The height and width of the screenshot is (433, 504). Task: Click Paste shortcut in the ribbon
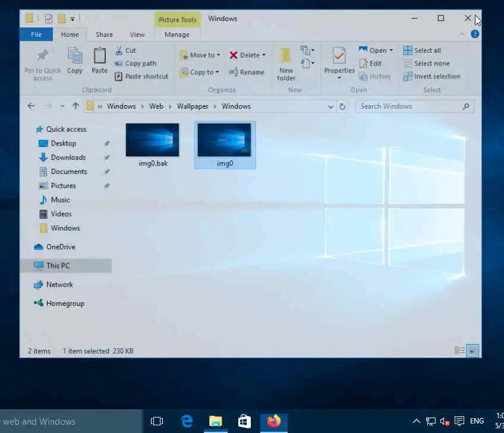(x=141, y=77)
